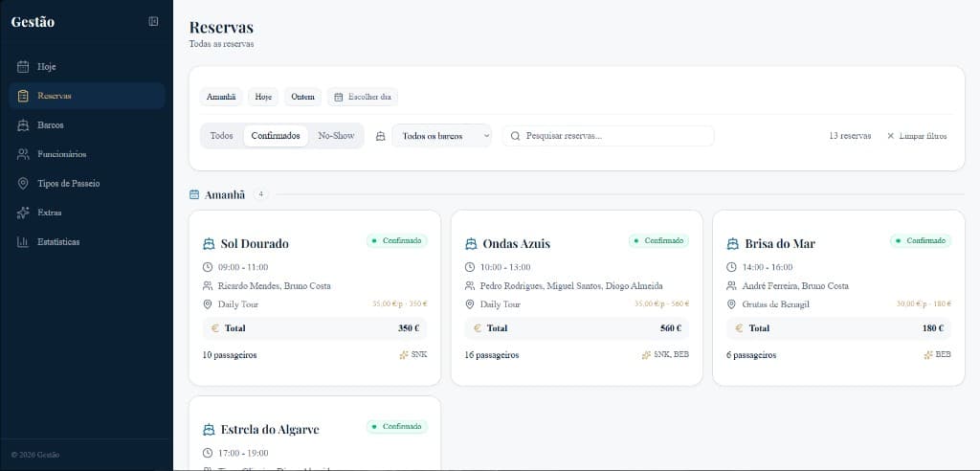Viewport: 980px width, 471px height.
Task: Click Limpar filtros to clear filters
Action: click(917, 136)
